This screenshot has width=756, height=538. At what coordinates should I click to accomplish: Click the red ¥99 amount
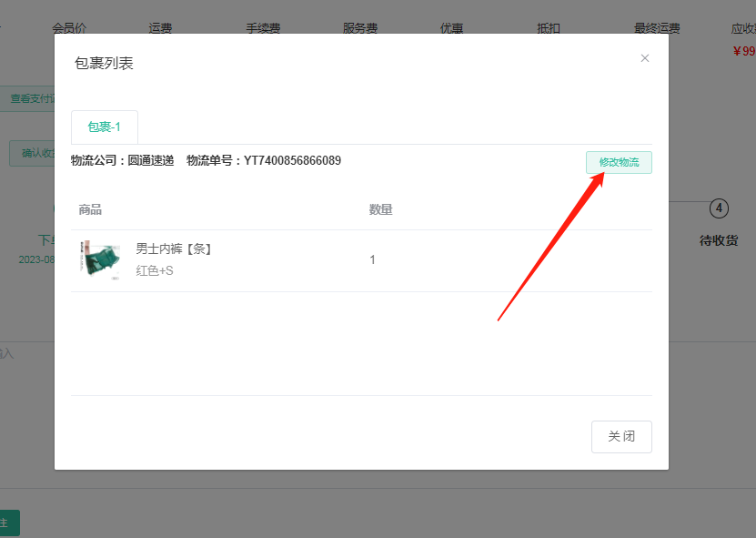point(743,51)
